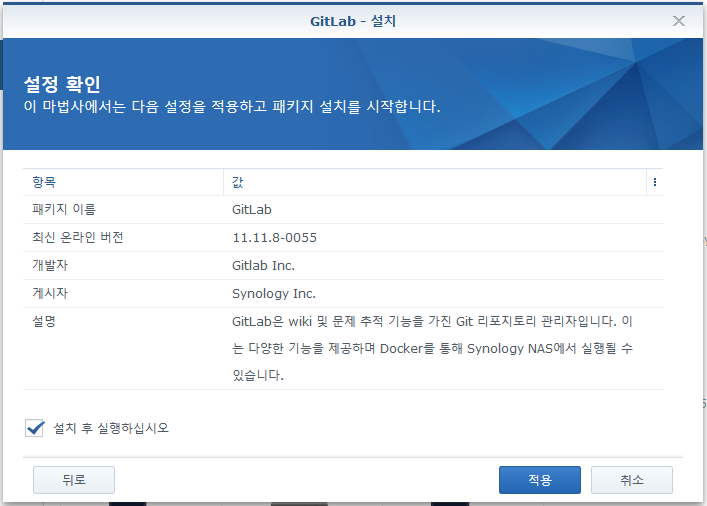Select the 값 column header
This screenshot has height=506, width=707.
pos(435,182)
